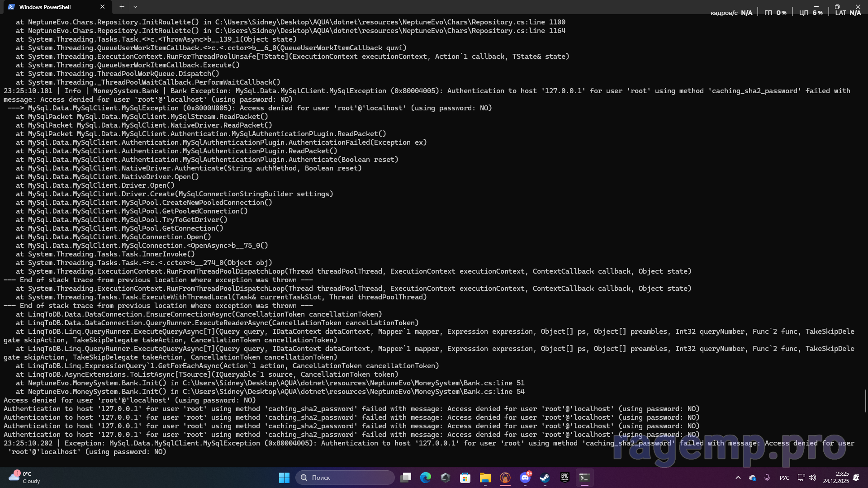
Task: Open the volume control in system tray
Action: click(x=812, y=478)
